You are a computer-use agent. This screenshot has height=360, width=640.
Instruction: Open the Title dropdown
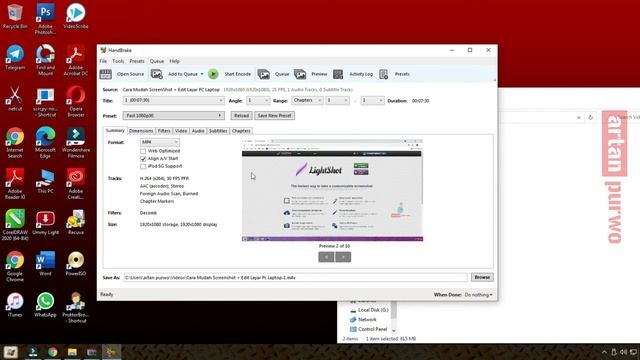point(173,100)
